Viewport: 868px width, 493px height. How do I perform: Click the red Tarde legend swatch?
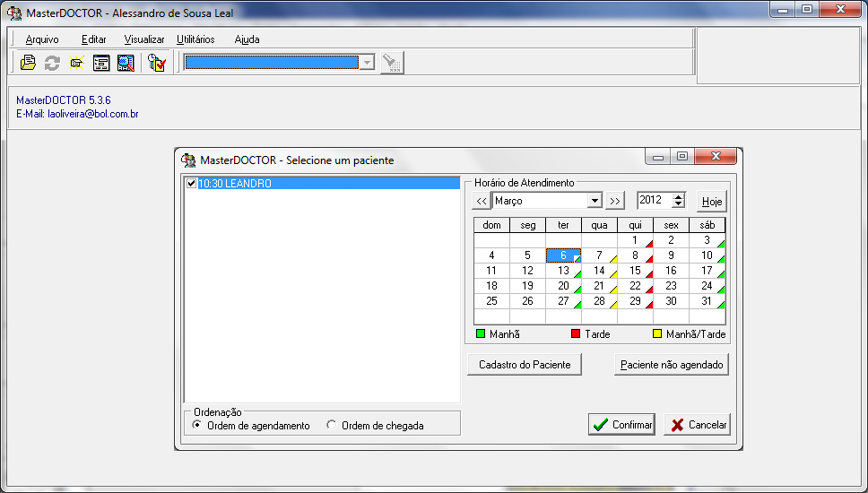click(x=575, y=333)
